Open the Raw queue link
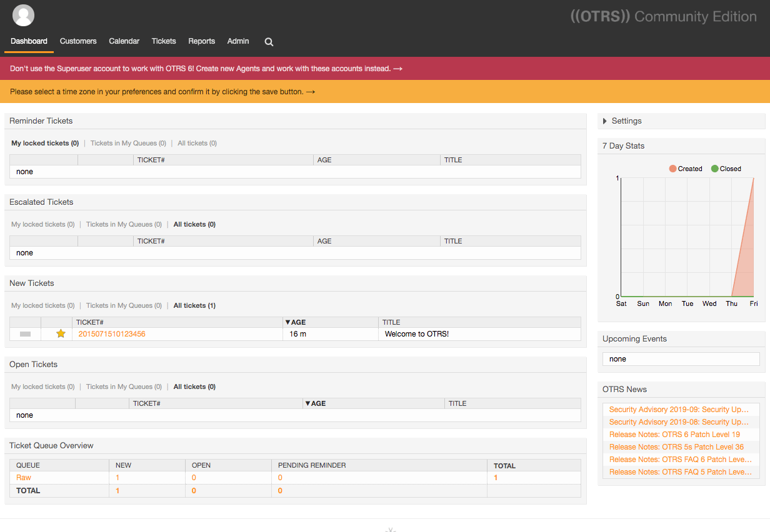Image resolution: width=770 pixels, height=532 pixels. click(x=24, y=478)
